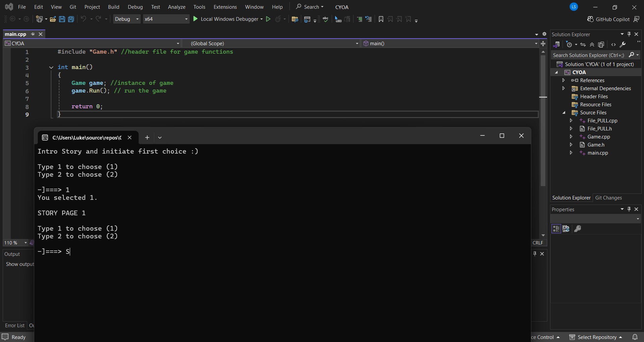
Task: Click the LS account avatar
Action: 574,7
